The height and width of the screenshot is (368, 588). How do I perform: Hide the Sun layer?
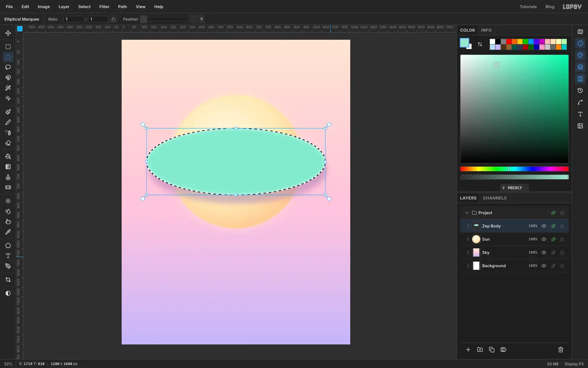tap(544, 239)
